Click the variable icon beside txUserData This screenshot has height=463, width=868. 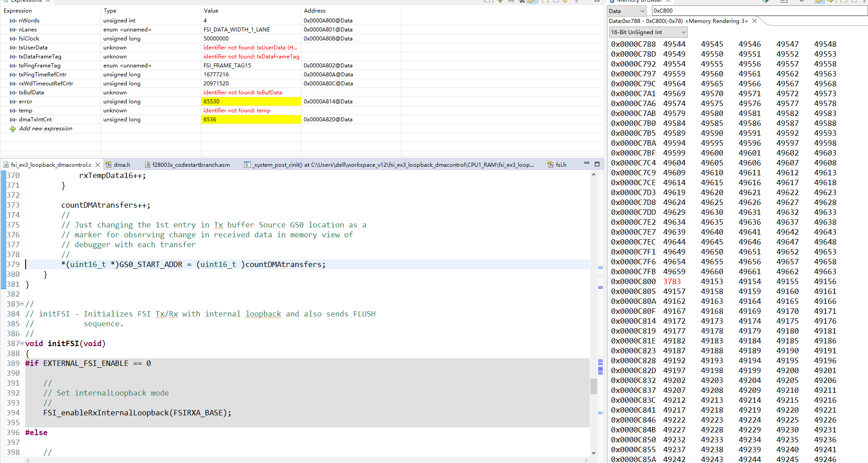point(13,48)
